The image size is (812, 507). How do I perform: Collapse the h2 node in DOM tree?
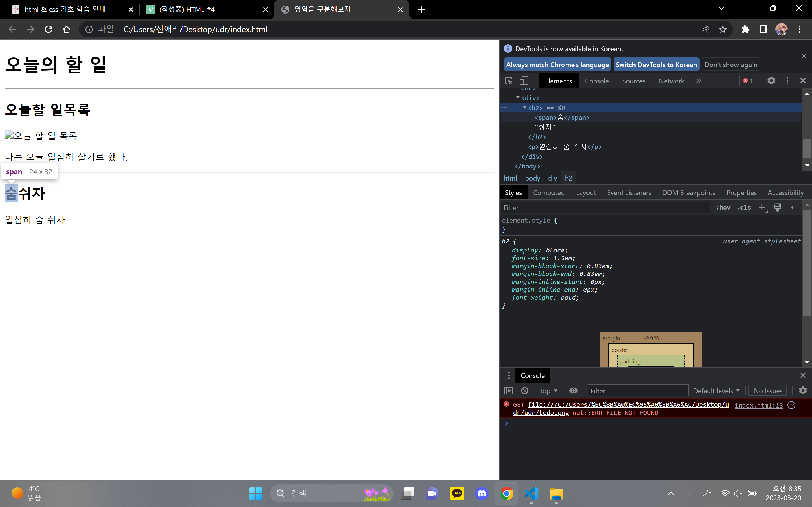point(524,107)
